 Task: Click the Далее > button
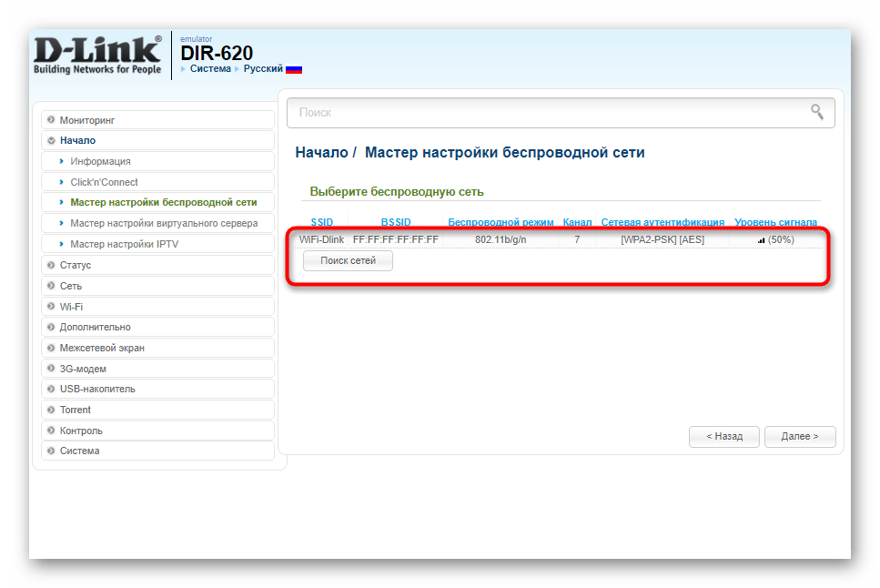click(x=799, y=436)
